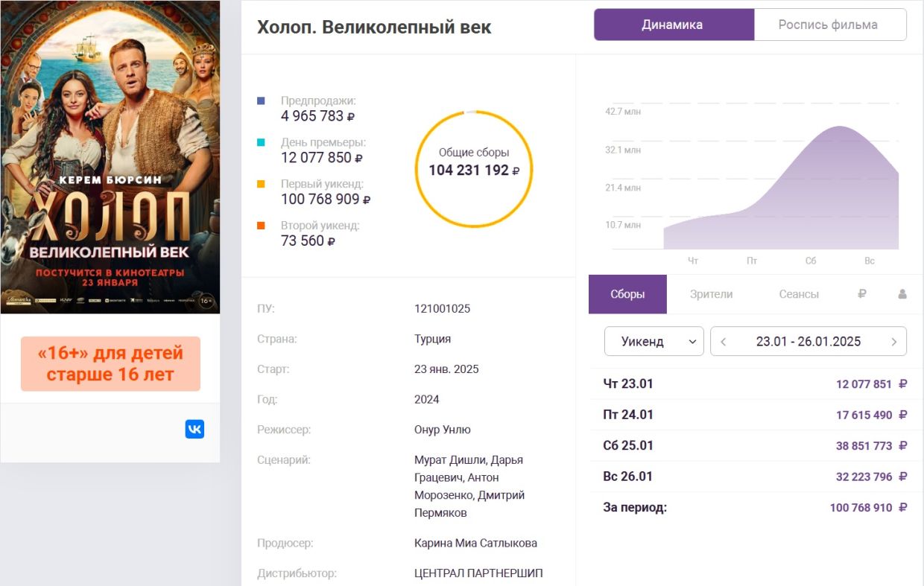The image size is (924, 586).
Task: Click the person viewers icon
Action: click(x=902, y=294)
